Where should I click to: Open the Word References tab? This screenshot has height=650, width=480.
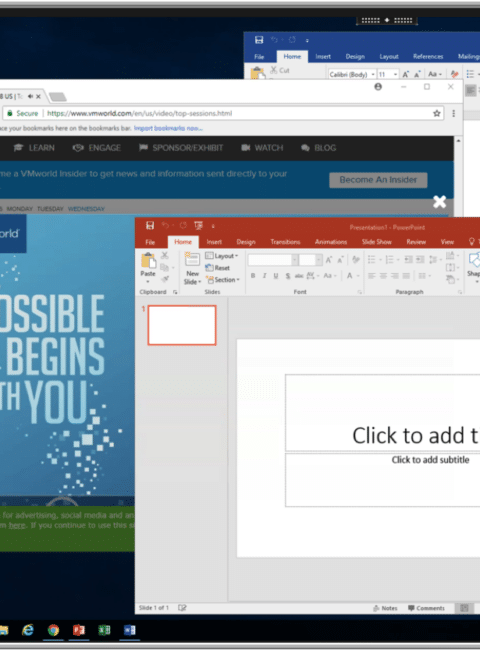pyautogui.click(x=428, y=56)
